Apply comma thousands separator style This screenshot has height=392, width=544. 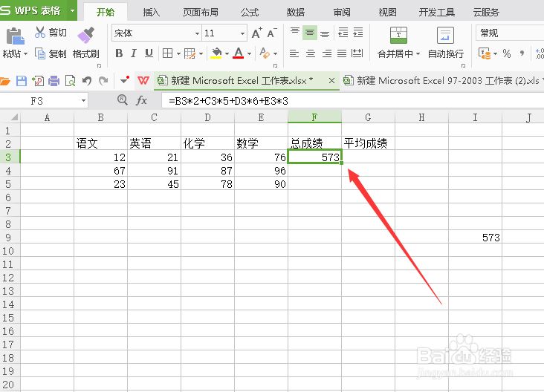(x=522, y=53)
